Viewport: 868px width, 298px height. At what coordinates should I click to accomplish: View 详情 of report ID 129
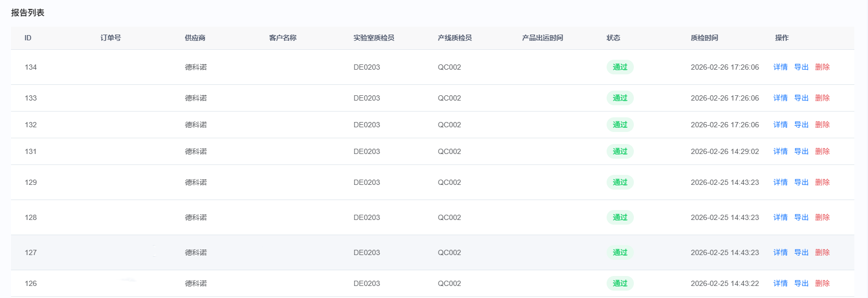[780, 182]
